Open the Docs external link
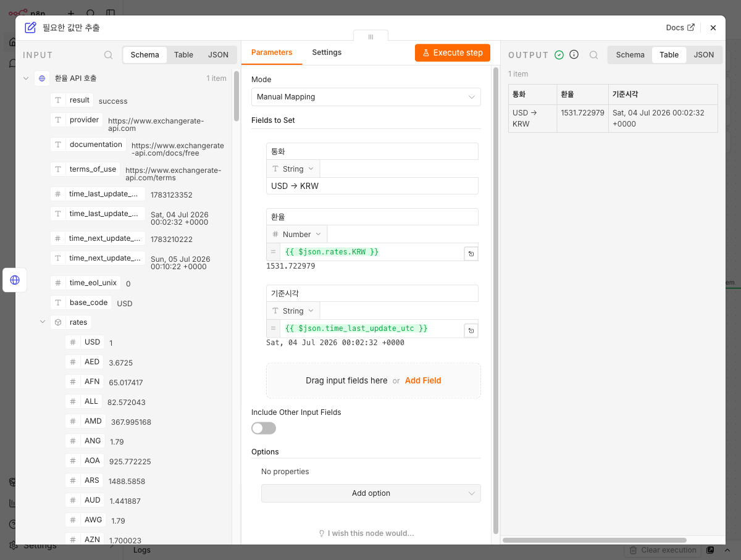This screenshot has width=741, height=560. click(680, 27)
